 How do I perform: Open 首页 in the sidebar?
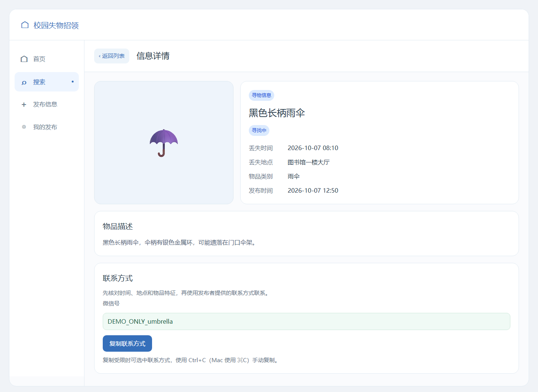point(47,59)
